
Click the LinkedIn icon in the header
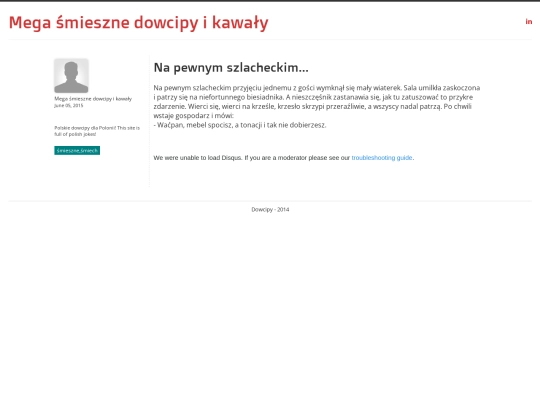click(x=529, y=22)
